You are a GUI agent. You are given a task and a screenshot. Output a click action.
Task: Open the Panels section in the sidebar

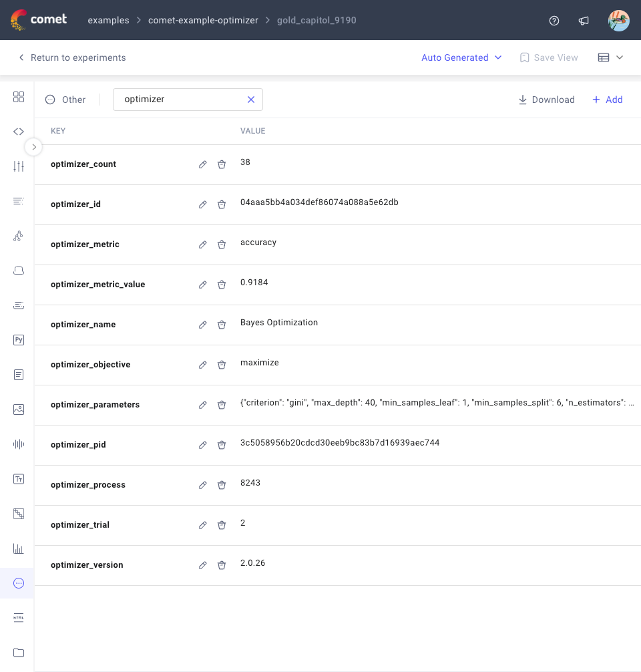click(x=19, y=97)
